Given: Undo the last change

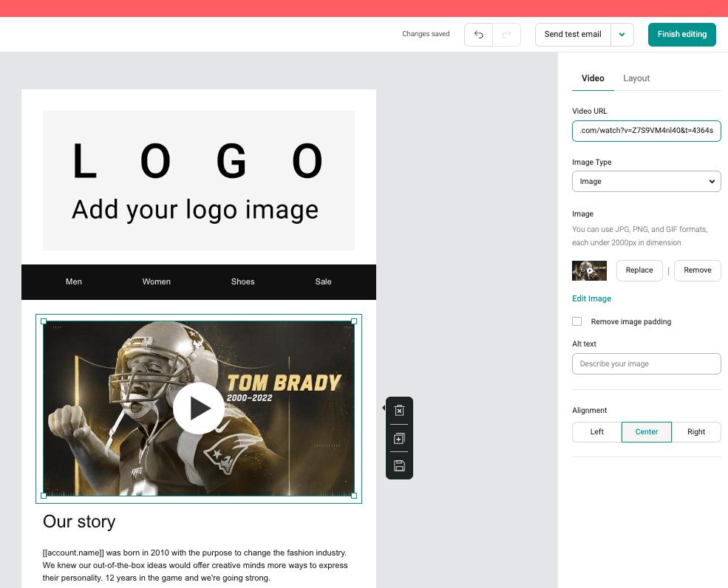Looking at the screenshot, I should coord(478,34).
